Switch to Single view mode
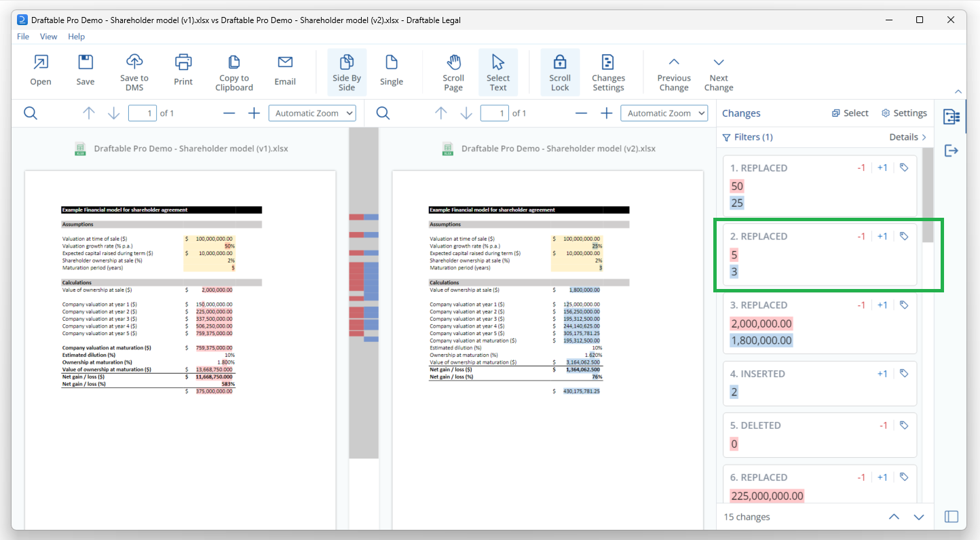The width and height of the screenshot is (980, 540). coord(392,71)
